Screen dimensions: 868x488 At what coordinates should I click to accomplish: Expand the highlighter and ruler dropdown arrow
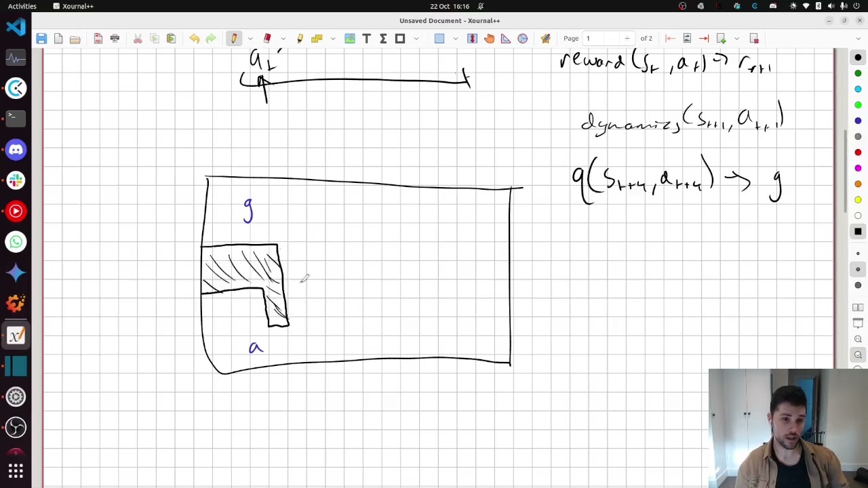pos(333,39)
